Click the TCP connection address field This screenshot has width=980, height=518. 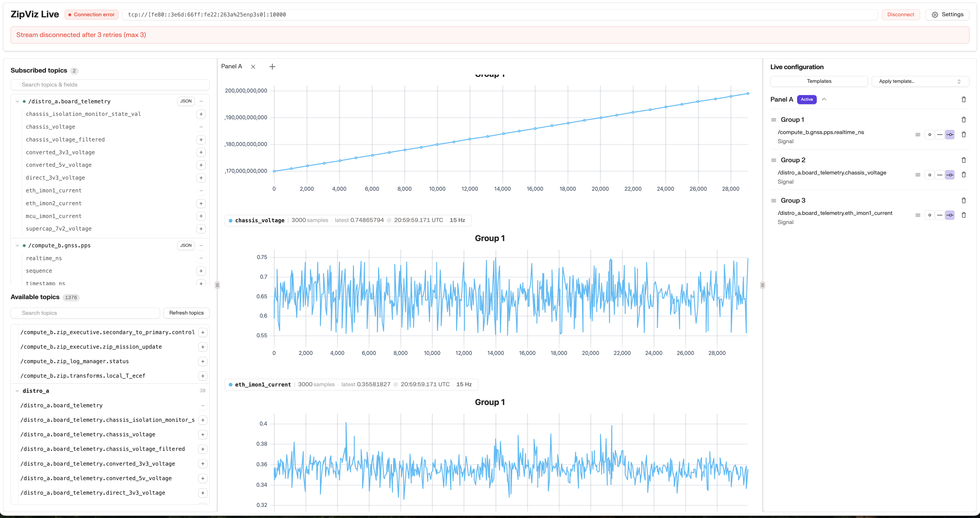(x=500, y=15)
